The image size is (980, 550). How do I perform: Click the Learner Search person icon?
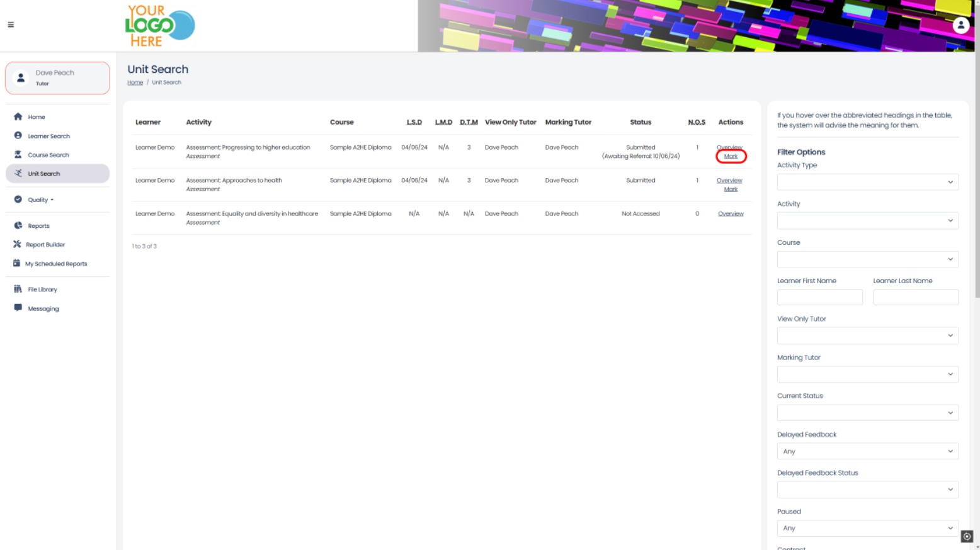click(18, 135)
